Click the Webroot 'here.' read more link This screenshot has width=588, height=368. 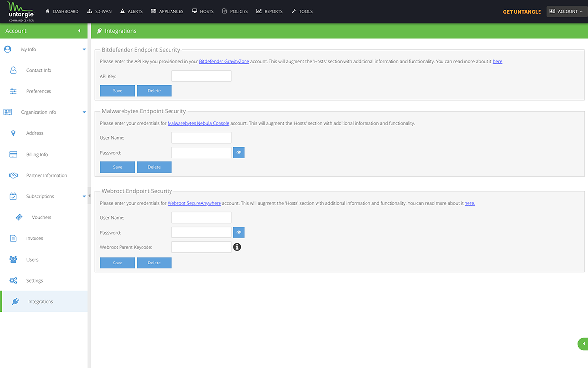[x=470, y=203]
